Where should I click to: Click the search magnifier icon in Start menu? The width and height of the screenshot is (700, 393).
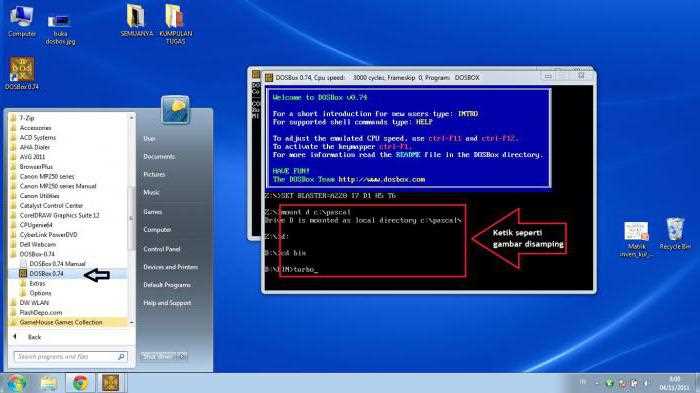121,356
